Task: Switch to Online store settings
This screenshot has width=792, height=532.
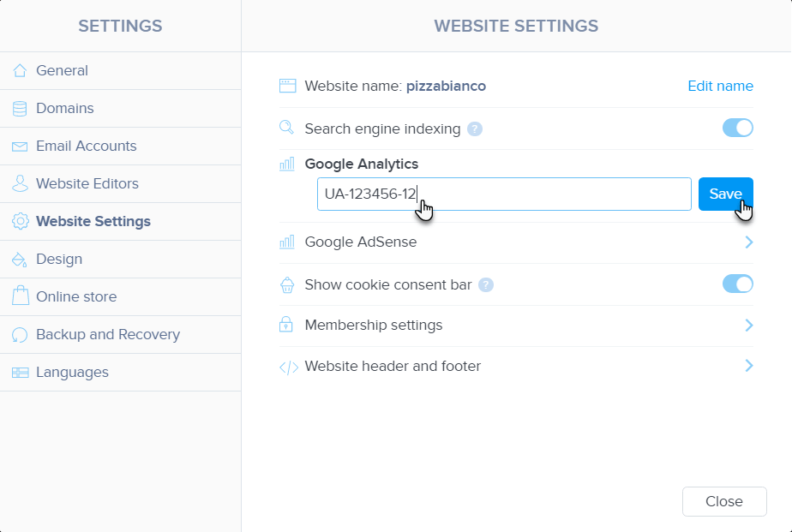Action: click(76, 297)
